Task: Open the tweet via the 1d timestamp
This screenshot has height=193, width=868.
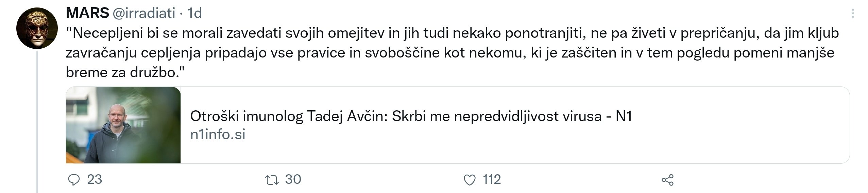Action: 195,13
